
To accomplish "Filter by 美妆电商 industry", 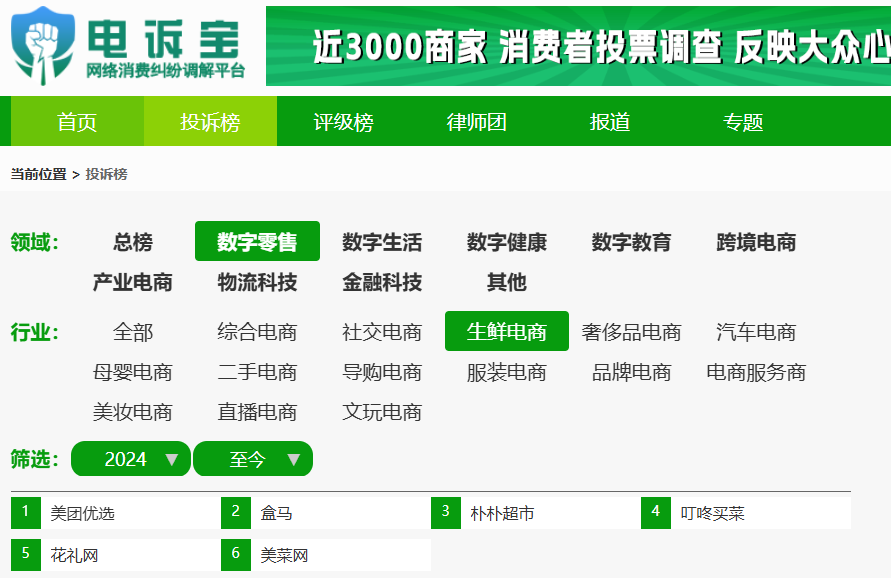I will pos(133,412).
